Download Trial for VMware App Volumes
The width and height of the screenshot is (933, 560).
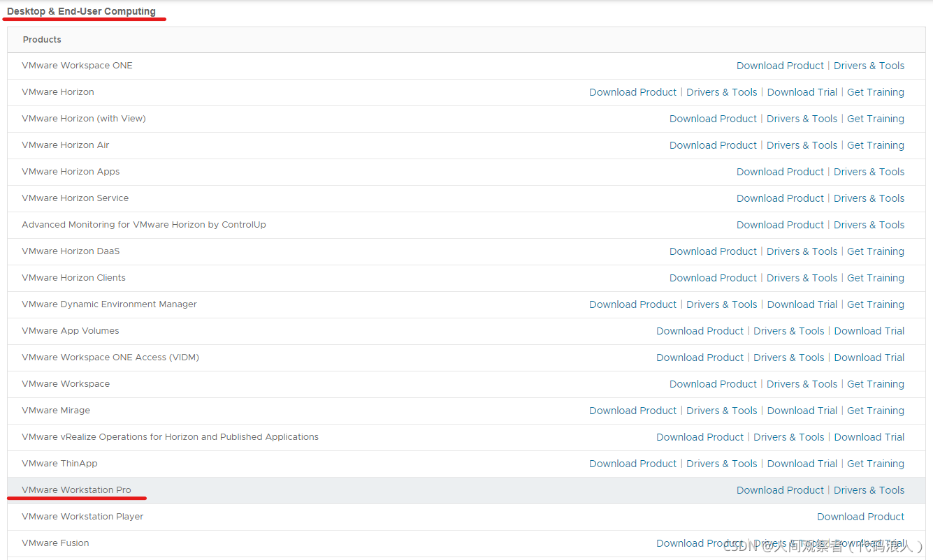point(869,331)
